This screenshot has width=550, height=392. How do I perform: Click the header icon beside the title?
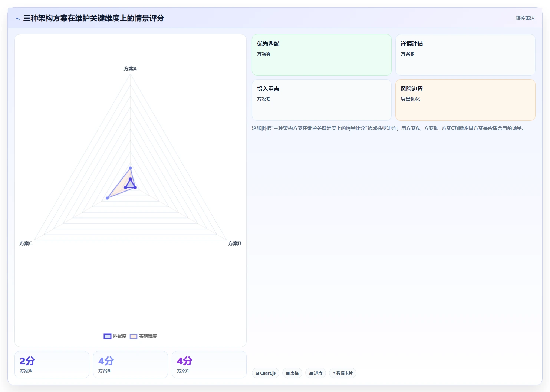17,19
